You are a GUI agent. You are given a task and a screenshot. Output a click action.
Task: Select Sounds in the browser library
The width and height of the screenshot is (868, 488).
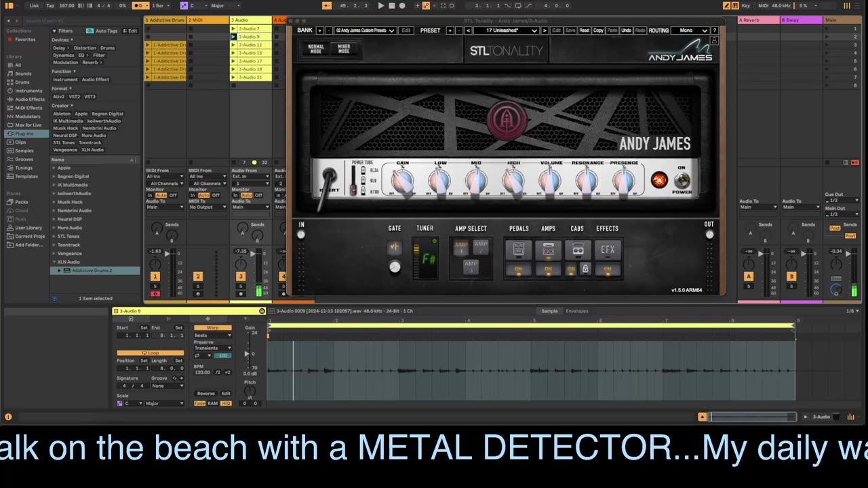coord(23,73)
